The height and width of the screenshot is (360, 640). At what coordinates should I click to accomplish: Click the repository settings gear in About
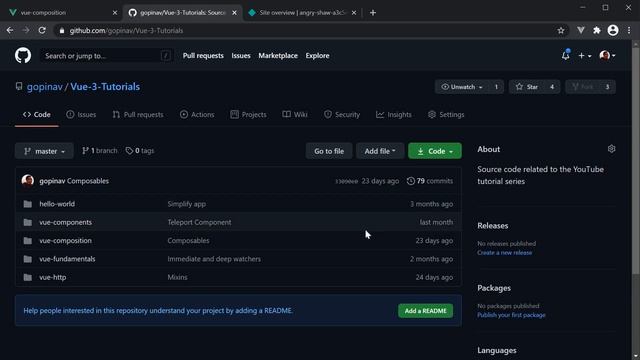(611, 149)
